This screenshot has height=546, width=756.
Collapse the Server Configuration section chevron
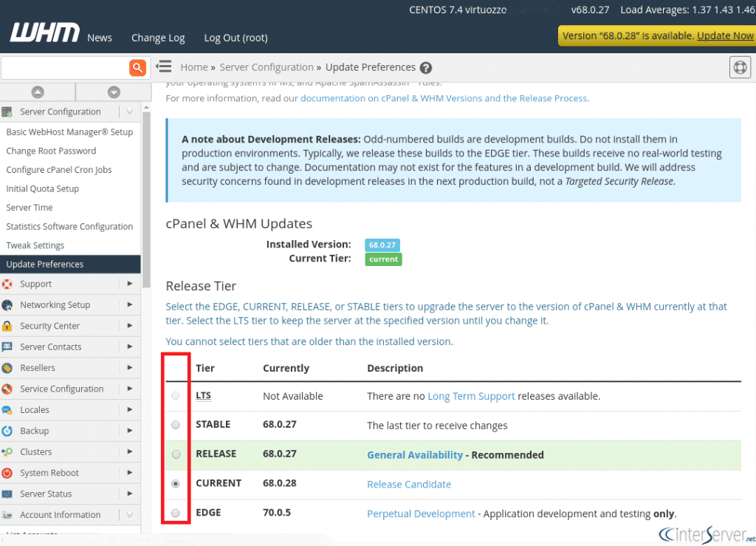pos(130,112)
